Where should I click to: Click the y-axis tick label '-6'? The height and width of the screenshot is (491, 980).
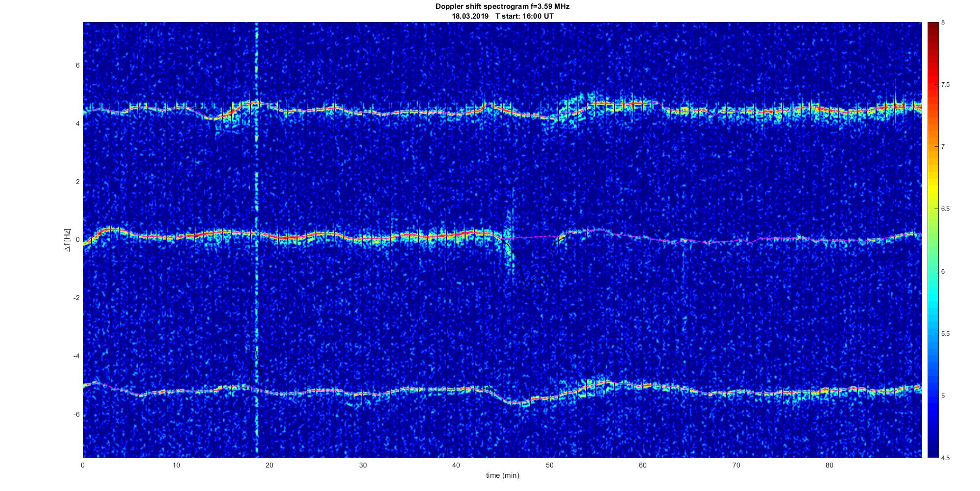point(76,414)
